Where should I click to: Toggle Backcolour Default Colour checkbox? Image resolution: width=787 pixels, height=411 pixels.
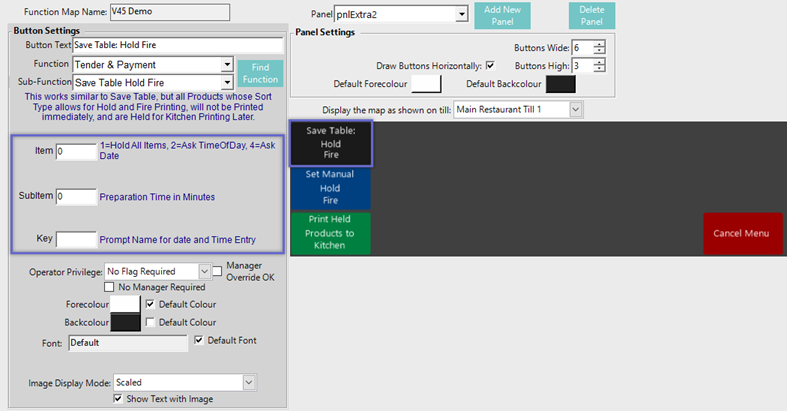(x=150, y=322)
